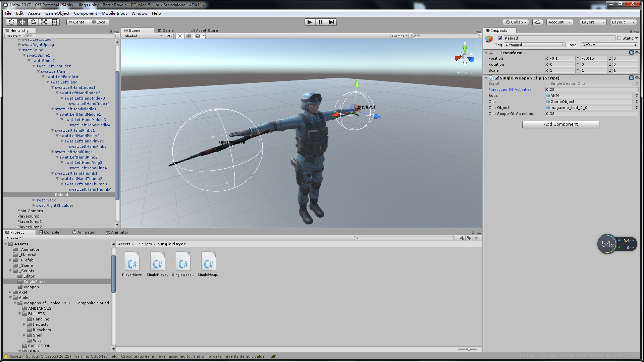Select the Hand tool in toolbar

(x=11, y=22)
